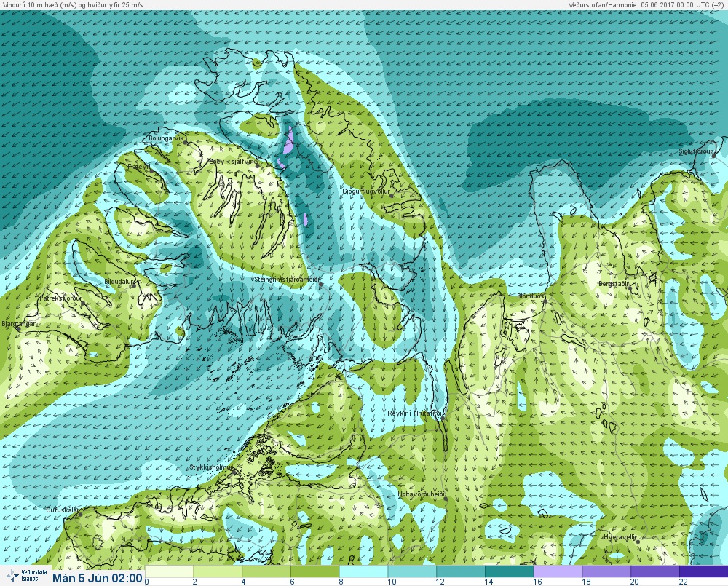Select the 16–18 m/s light purple legend swatch
This screenshot has width=728, height=586.
click(558, 571)
